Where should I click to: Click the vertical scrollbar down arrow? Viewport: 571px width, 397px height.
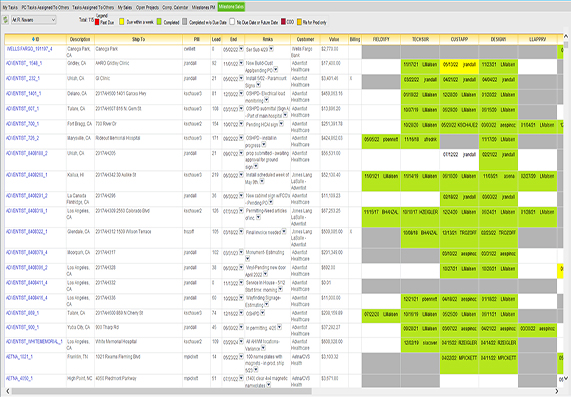click(x=566, y=379)
